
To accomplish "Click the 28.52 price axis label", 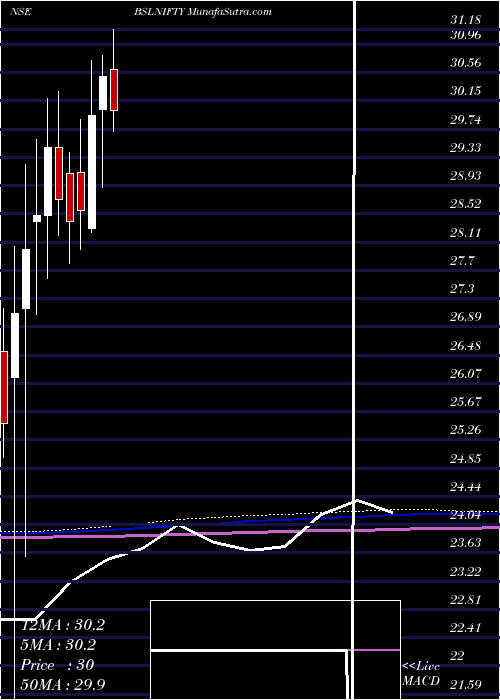I will (x=466, y=204).
